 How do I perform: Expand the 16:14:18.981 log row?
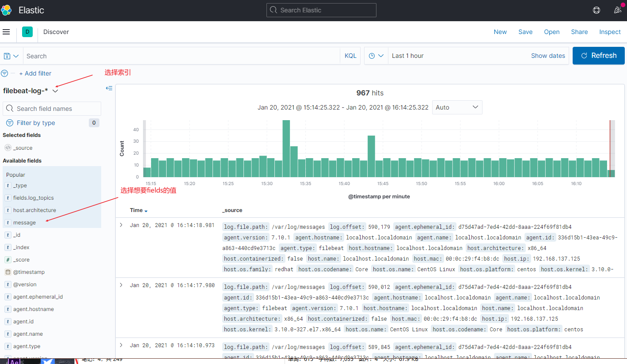pyautogui.click(x=121, y=225)
